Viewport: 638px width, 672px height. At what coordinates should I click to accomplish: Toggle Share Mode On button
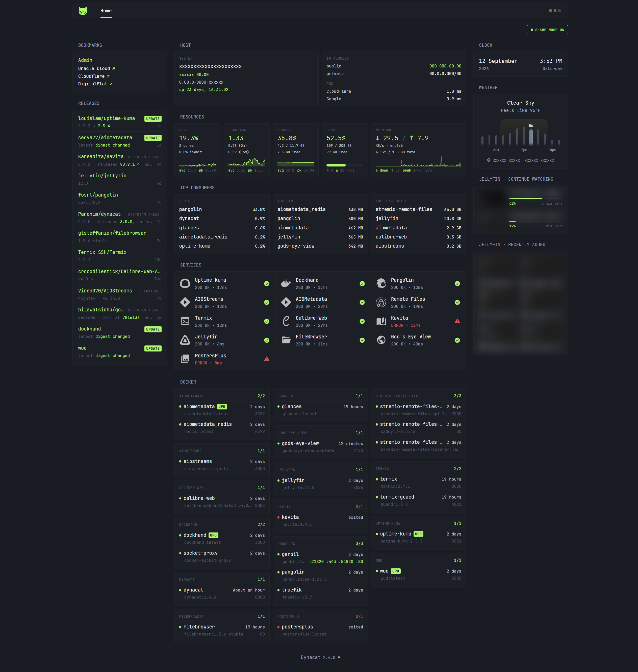click(547, 30)
